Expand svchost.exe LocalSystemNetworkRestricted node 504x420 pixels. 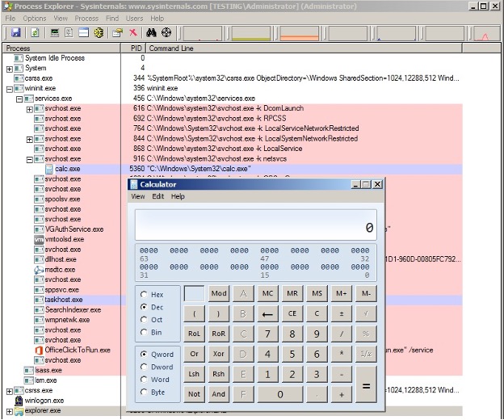(x=29, y=140)
